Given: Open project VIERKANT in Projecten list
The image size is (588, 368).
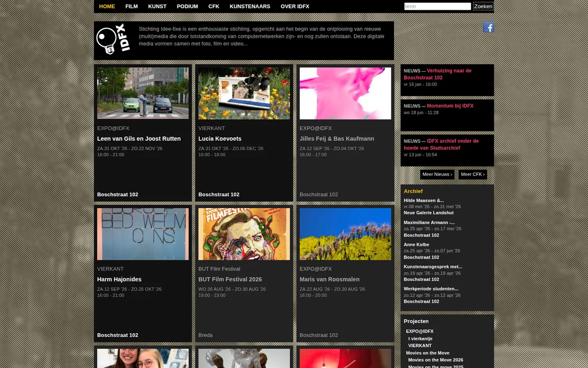Looking at the screenshot, I should pos(420,345).
